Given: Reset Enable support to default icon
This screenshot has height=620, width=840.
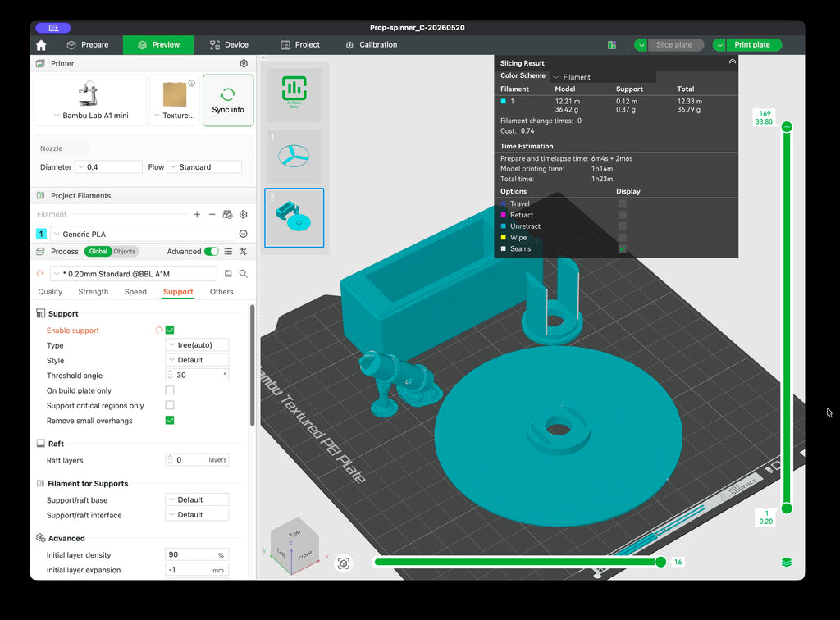Looking at the screenshot, I should coord(159,330).
